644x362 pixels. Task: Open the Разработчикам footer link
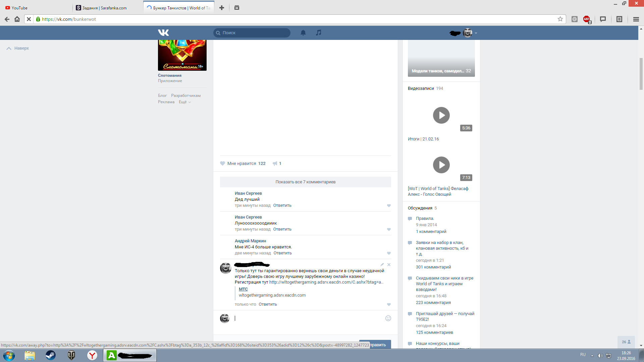pyautogui.click(x=186, y=96)
